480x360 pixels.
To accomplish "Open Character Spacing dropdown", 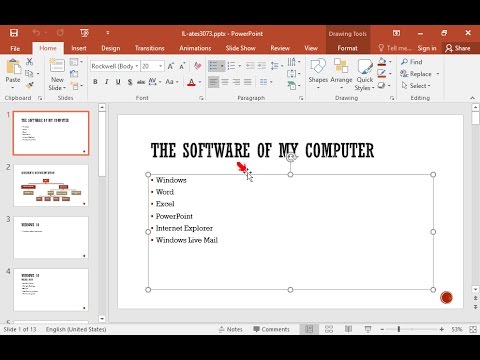I will pos(155,82).
